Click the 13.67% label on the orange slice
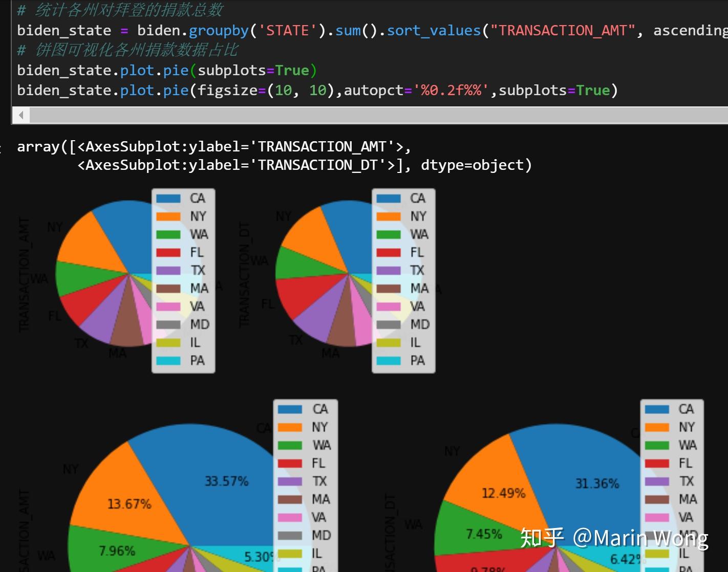 129,504
